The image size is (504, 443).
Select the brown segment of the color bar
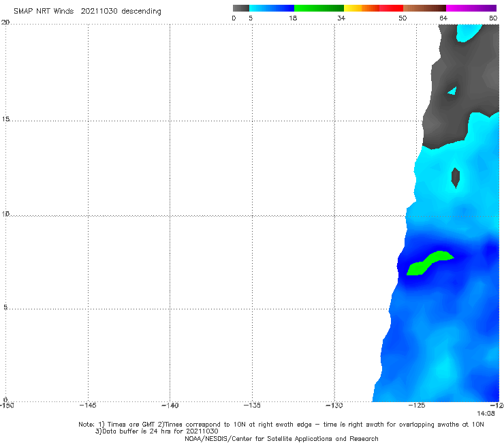424,8
